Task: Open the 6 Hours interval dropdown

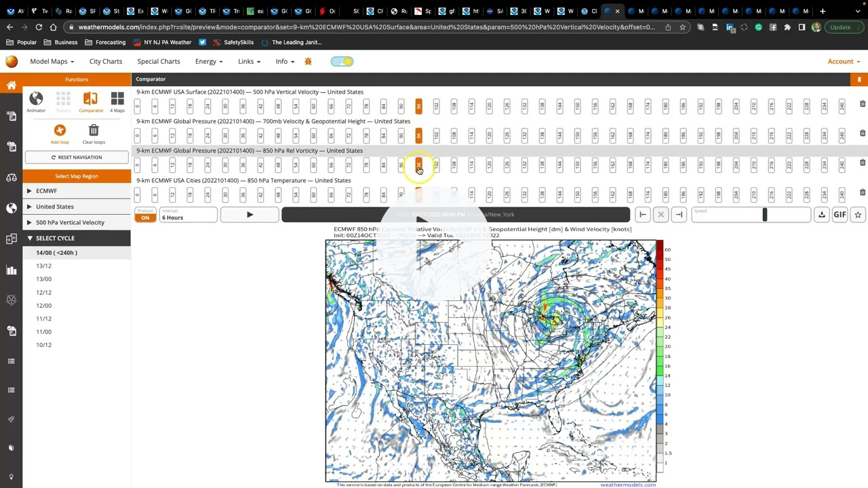Action: (x=189, y=216)
